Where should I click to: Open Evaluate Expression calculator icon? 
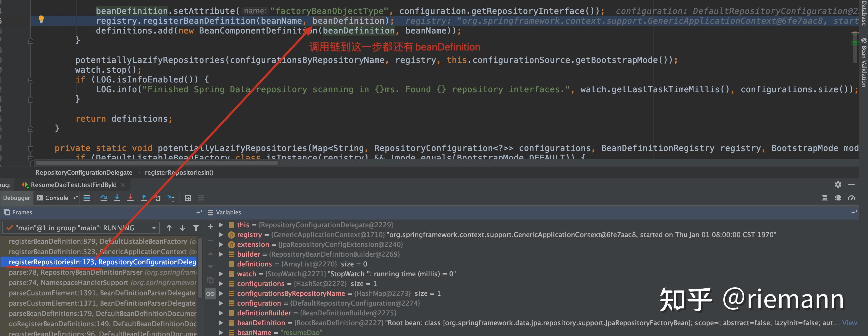point(188,198)
